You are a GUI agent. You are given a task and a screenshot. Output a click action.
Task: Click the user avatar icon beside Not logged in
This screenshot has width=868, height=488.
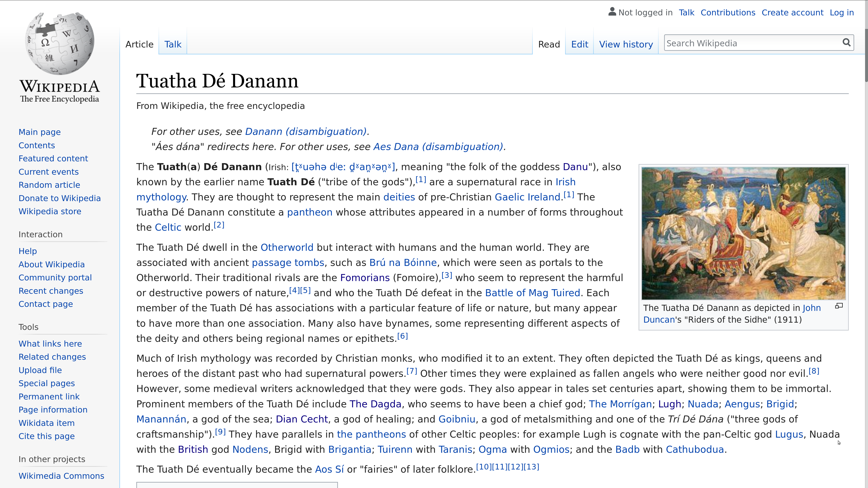(612, 12)
